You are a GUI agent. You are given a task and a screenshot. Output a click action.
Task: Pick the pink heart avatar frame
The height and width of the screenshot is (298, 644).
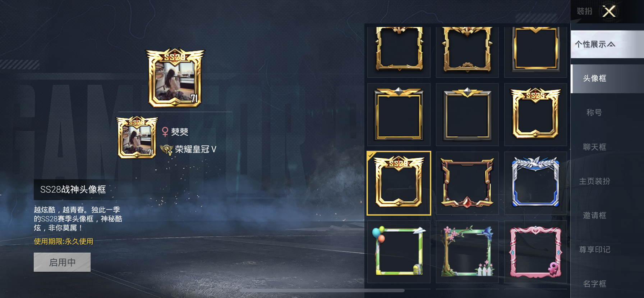coord(535,252)
